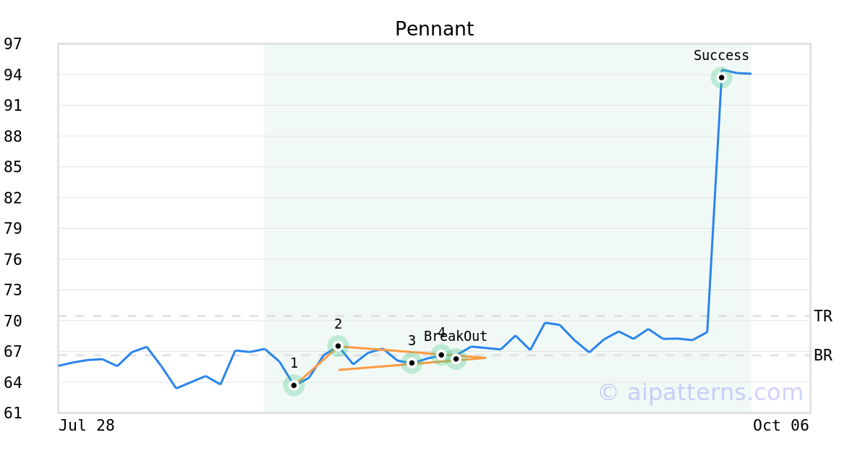Click the 94 y-axis value label
The image size is (868, 456).
point(13,75)
